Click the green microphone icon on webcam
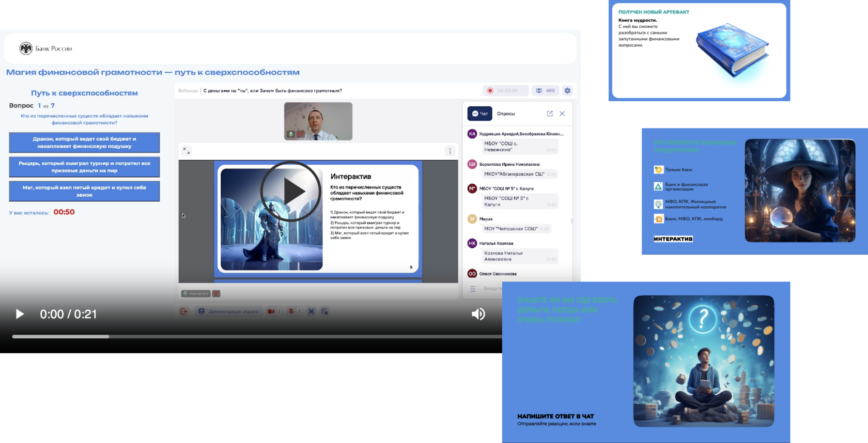This screenshot has width=868, height=443. click(x=291, y=134)
